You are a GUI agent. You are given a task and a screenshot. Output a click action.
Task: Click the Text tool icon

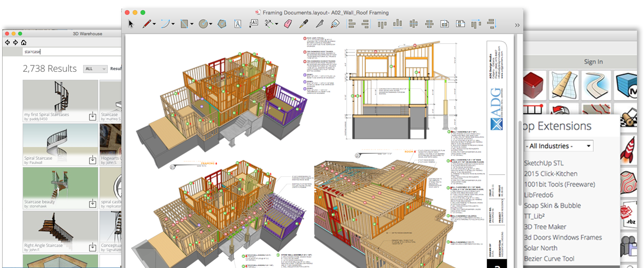(238, 24)
